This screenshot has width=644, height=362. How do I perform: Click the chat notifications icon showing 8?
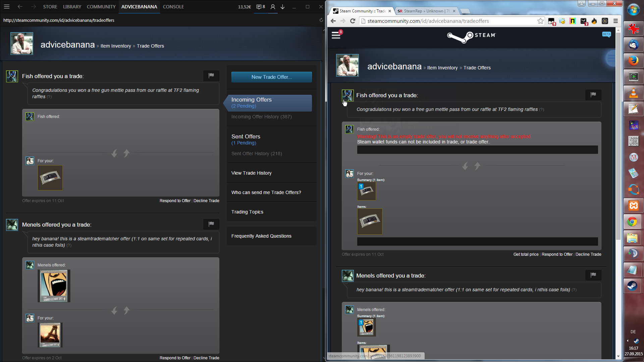tap(261, 7)
